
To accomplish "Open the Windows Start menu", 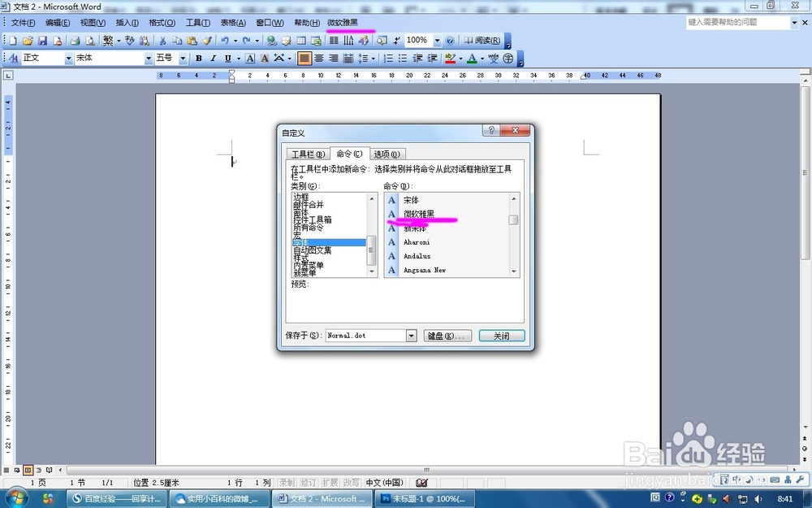I will coord(17,499).
